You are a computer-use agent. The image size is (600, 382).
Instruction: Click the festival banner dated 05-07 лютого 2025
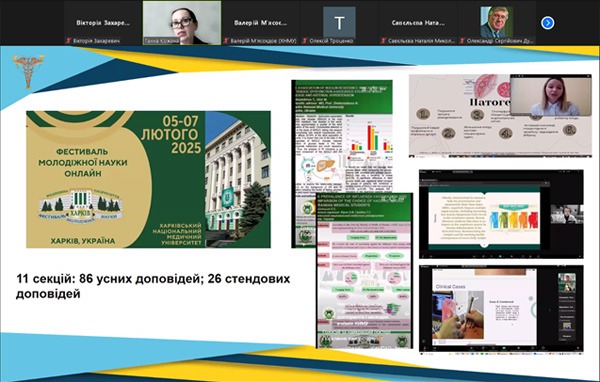(x=148, y=180)
